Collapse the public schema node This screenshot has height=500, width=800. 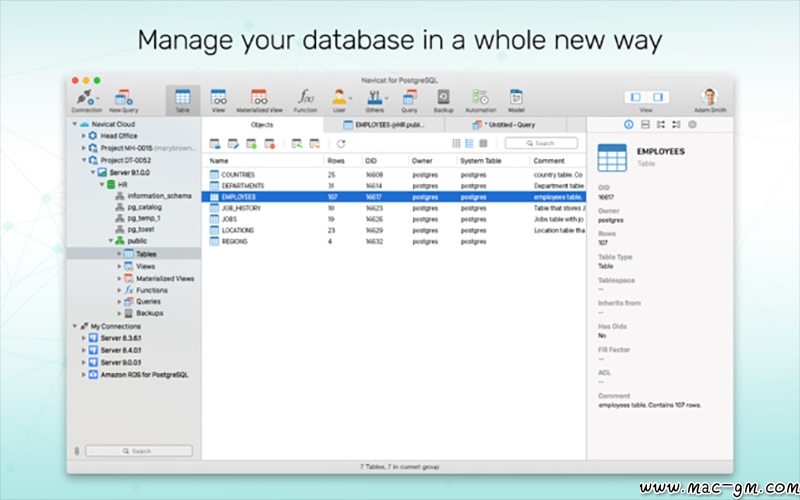click(110, 241)
